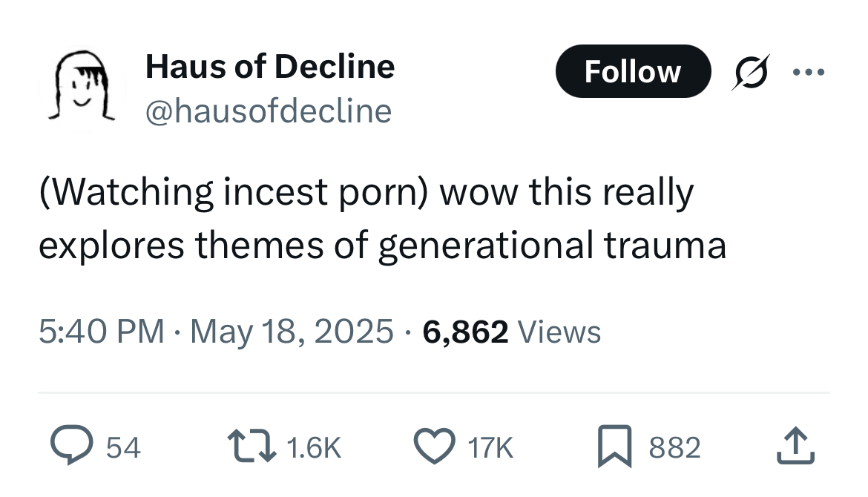Open the May 18, 2025 date link
Image resolution: width=868 pixels, height=497 pixels.
point(292,332)
